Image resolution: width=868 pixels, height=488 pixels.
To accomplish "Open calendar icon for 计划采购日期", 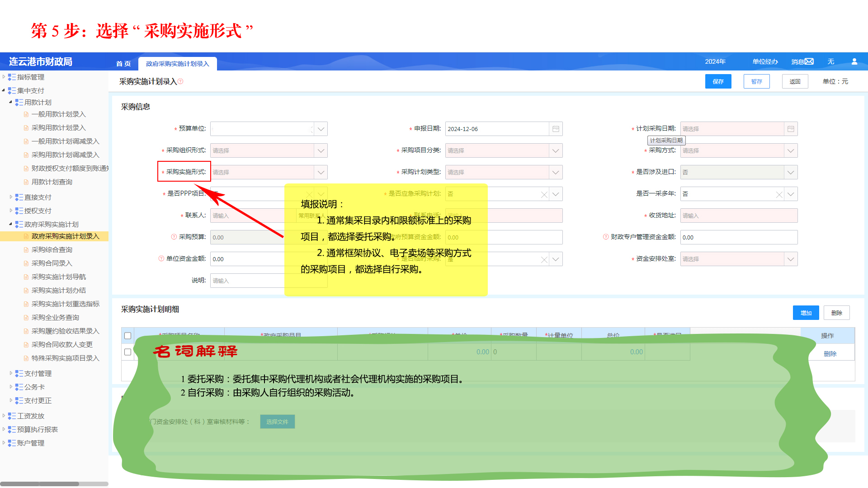I will pyautogui.click(x=791, y=129).
